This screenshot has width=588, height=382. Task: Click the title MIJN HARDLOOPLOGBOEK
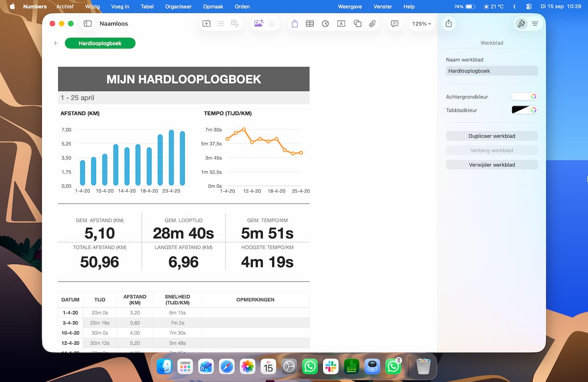184,79
